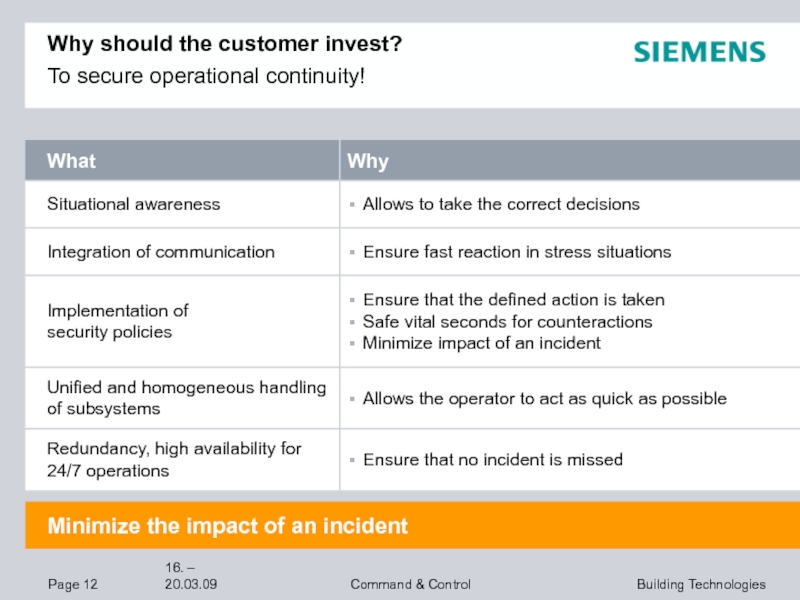Viewport: 800px width, 600px height.
Task: Click 'Ensure fast reaction in stress situations' text
Action: [517, 252]
